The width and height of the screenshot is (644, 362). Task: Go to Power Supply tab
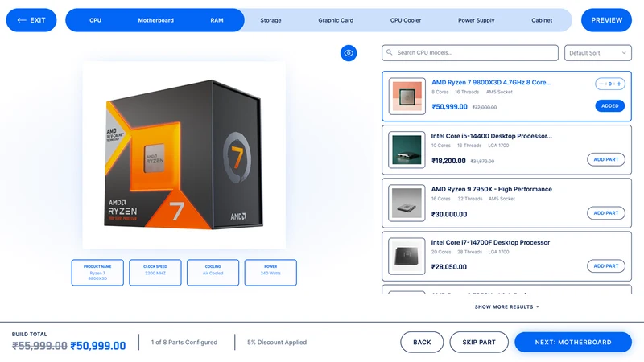coord(476,20)
